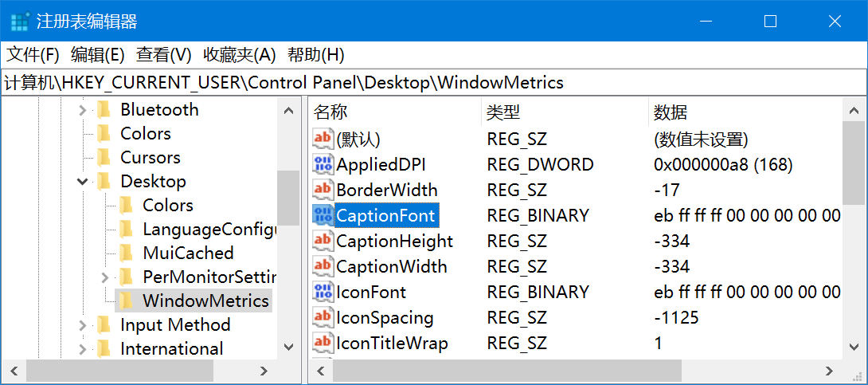Expand the Input Method key
Viewport: 868px width, 385px height.
click(83, 324)
